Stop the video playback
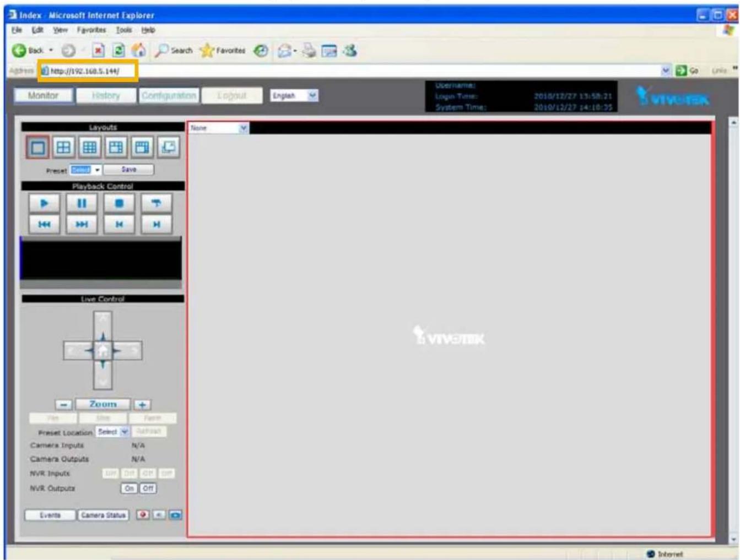 119,203
